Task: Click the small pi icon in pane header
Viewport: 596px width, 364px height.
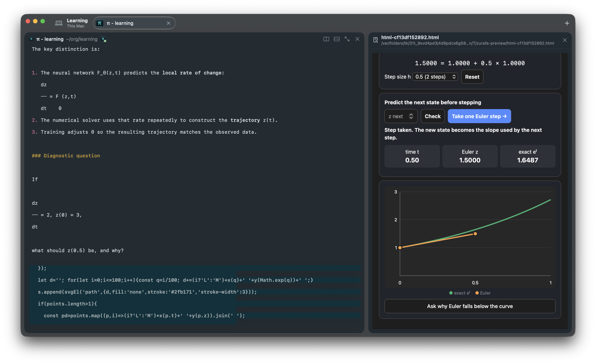Action: click(31, 39)
